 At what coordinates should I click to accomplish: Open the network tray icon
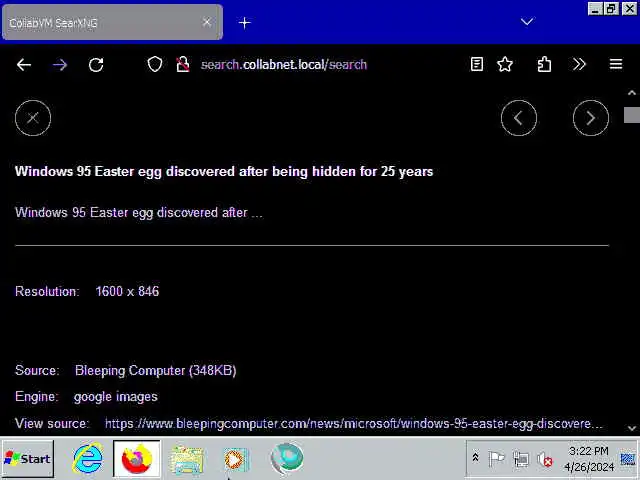pyautogui.click(x=520, y=459)
